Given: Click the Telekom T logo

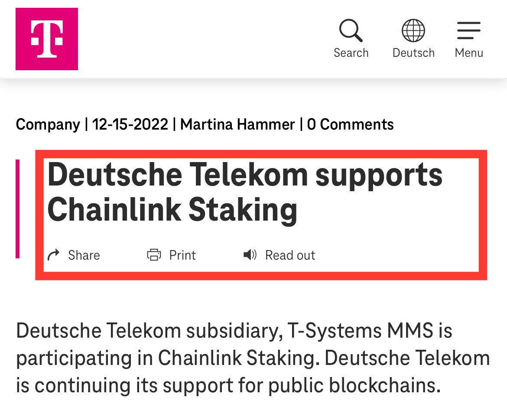Looking at the screenshot, I should tap(46, 39).
